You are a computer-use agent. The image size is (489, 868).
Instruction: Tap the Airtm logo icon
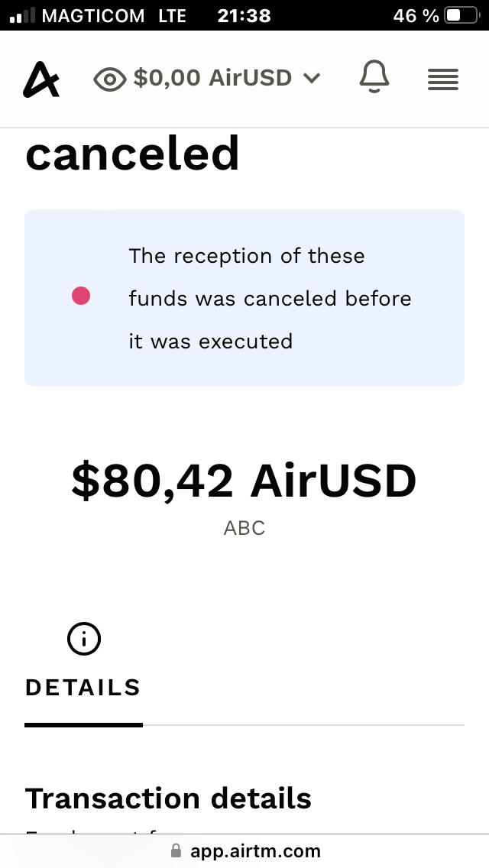tap(41, 79)
